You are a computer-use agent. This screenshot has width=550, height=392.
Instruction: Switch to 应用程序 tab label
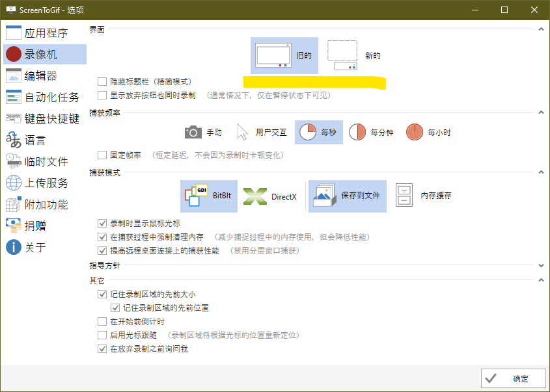(x=46, y=33)
